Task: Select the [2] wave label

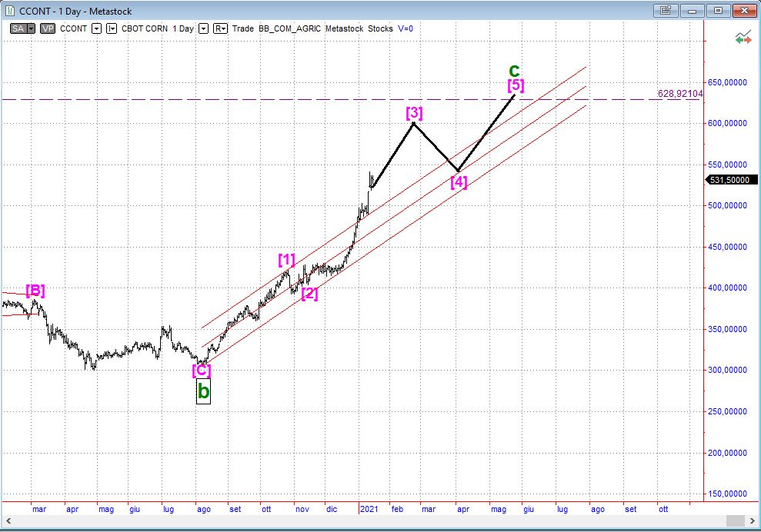Action: click(x=309, y=294)
